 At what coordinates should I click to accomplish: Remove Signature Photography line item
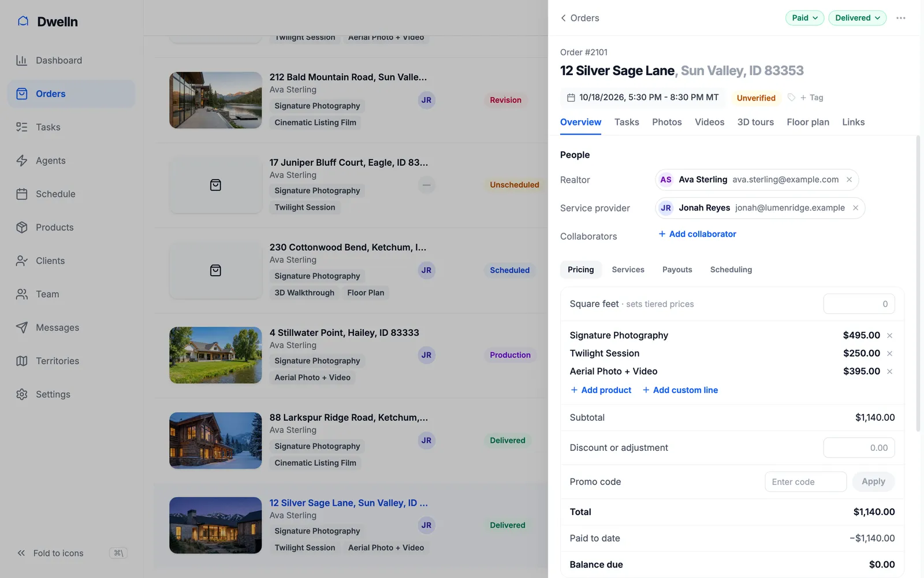pos(890,336)
